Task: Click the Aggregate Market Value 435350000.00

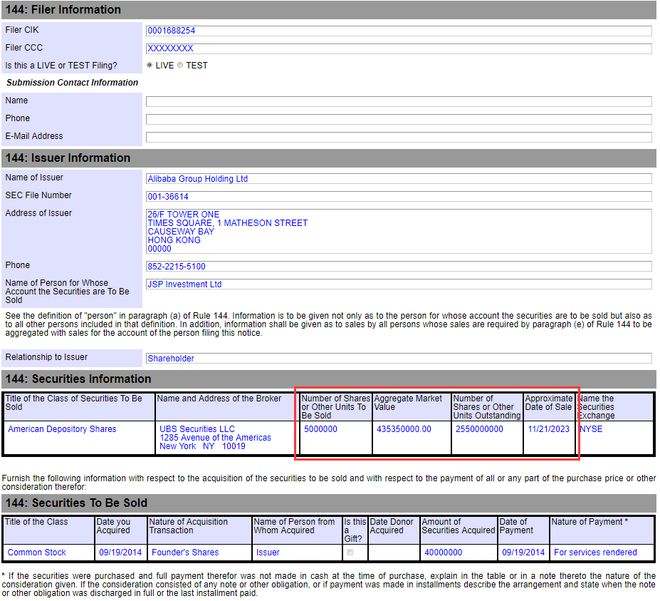Action: point(404,429)
